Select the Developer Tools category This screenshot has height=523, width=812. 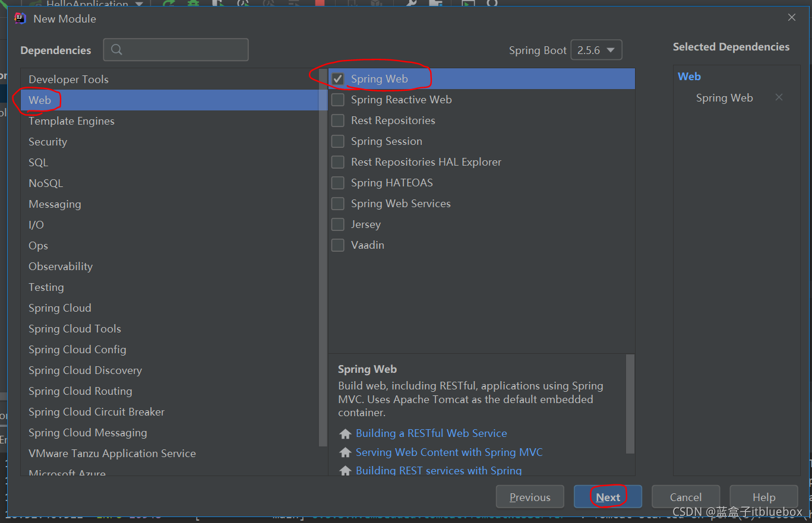click(170, 79)
